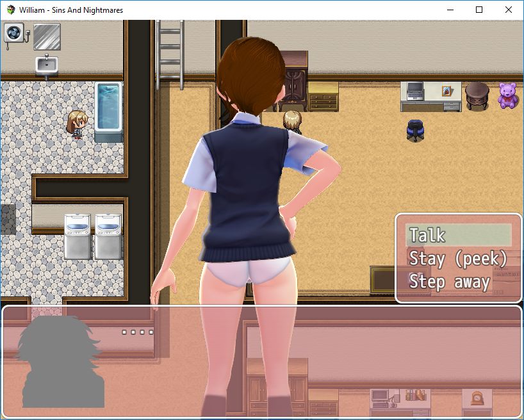Click the bathroom sink
The height and width of the screenshot is (420, 524).
pos(47,66)
